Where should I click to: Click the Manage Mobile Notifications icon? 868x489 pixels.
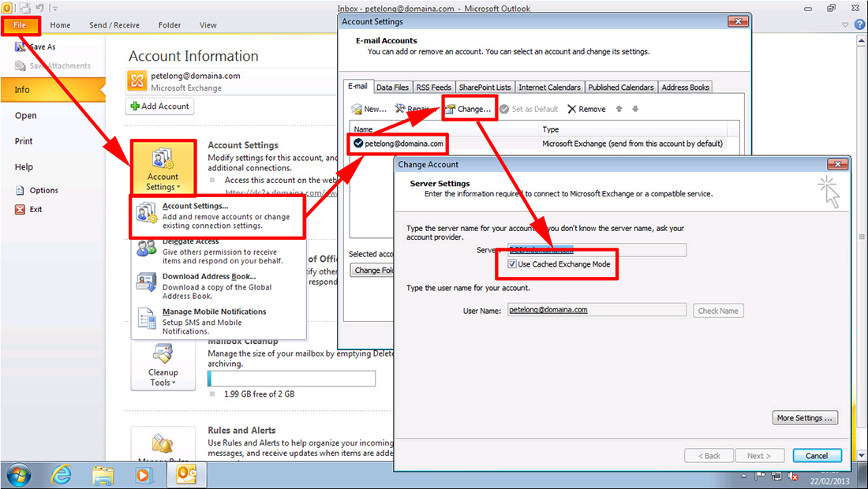147,319
